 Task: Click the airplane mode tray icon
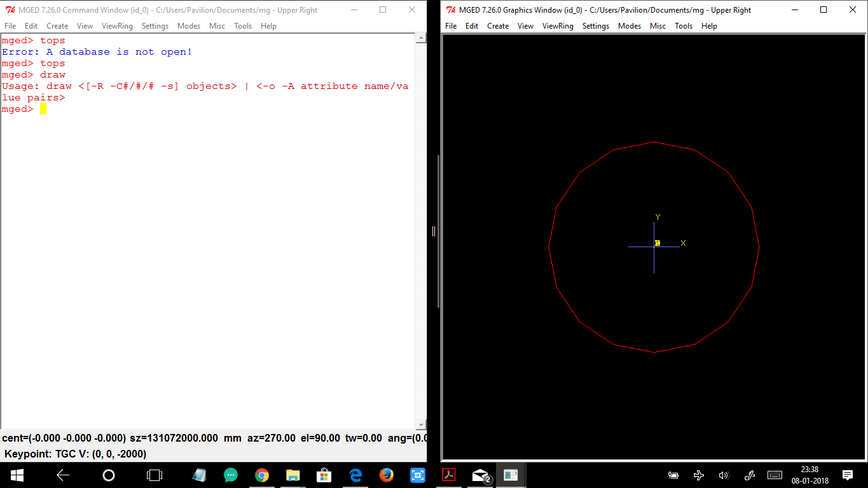(699, 475)
